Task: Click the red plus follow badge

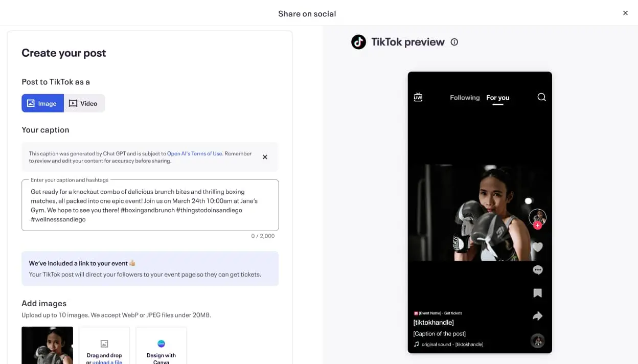Action: pos(537,225)
